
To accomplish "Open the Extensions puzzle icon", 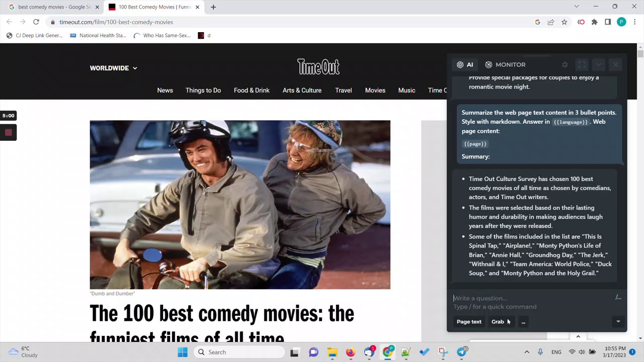I will (595, 22).
